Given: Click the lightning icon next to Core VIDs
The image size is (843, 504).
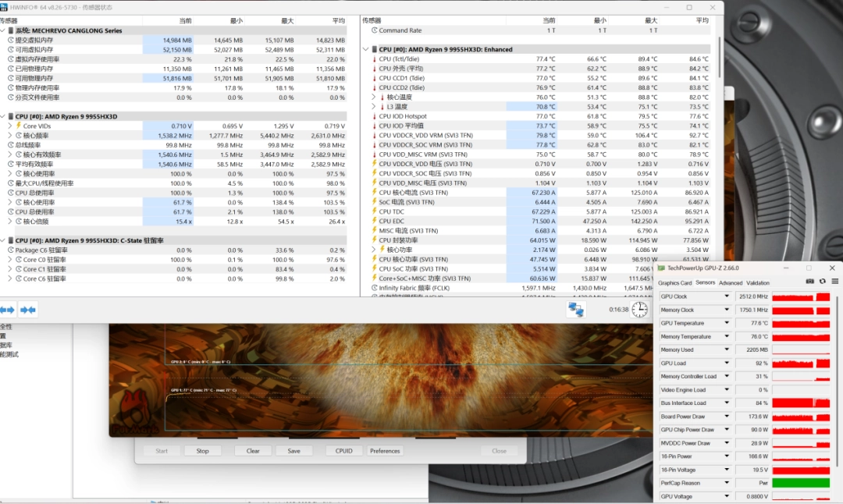Looking at the screenshot, I should (18, 126).
